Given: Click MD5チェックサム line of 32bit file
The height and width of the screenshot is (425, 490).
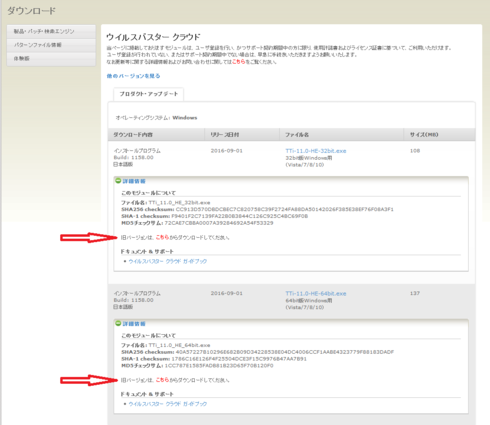Looking at the screenshot, I should tap(197, 223).
